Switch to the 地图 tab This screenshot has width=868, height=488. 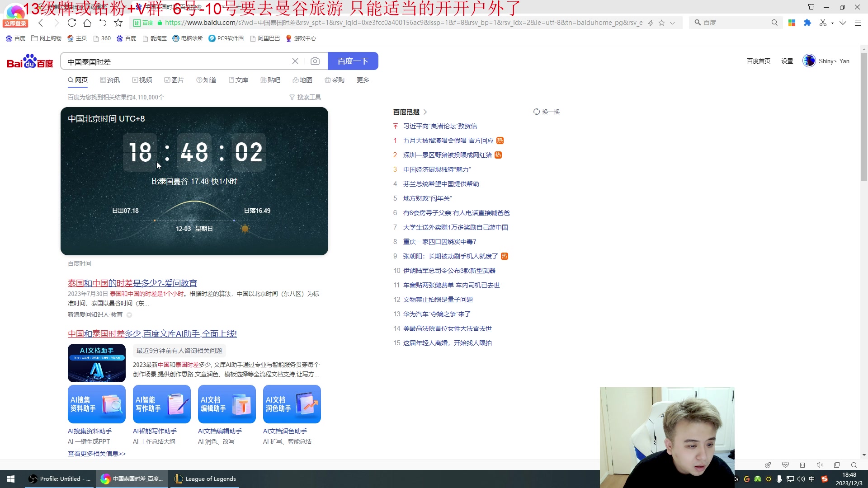tap(302, 80)
